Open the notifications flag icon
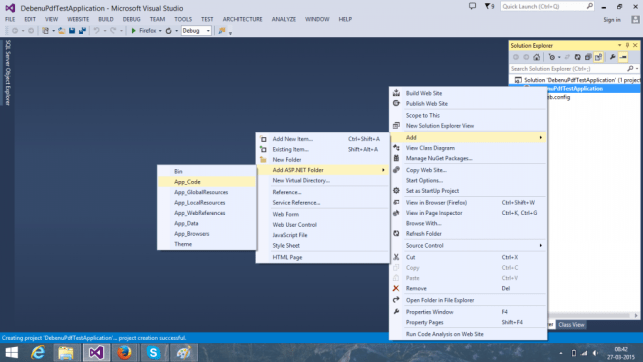Viewport: 643px width, 362px height. [489, 6]
